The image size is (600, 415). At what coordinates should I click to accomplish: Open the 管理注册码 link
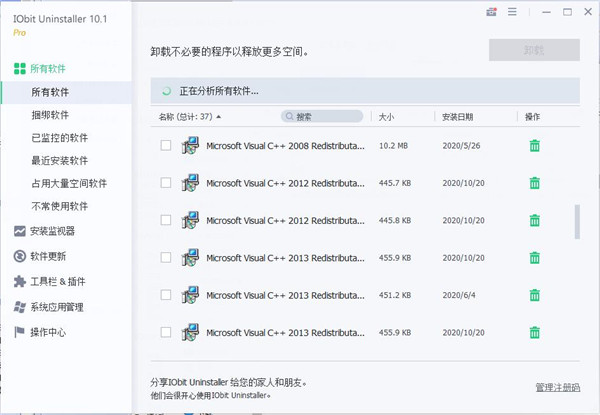[x=558, y=387]
